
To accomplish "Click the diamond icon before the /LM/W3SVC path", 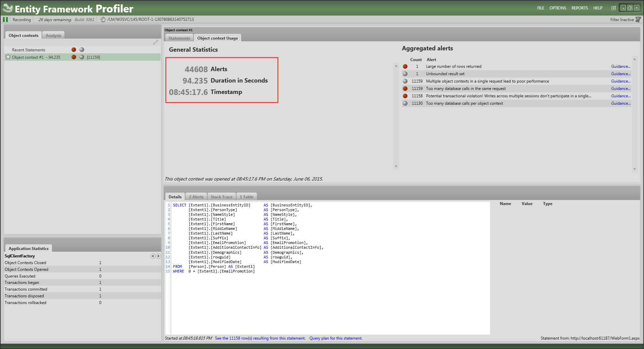I will click(x=103, y=19).
